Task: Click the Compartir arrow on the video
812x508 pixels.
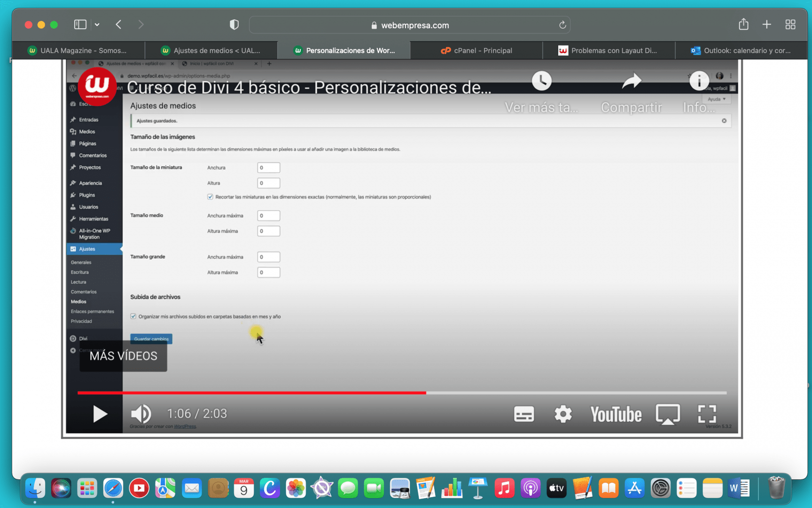Action: click(632, 81)
